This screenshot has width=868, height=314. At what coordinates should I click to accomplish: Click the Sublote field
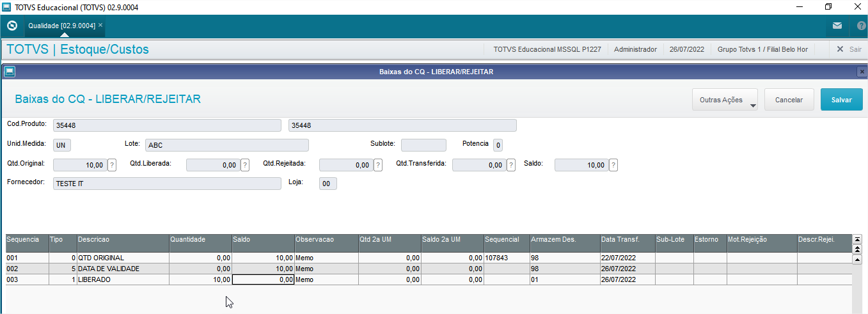click(423, 145)
